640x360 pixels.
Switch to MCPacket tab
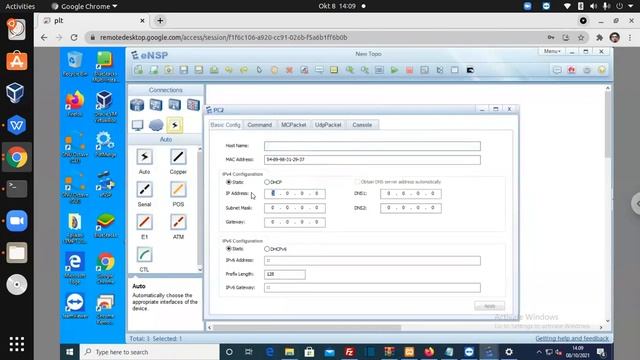(293, 125)
